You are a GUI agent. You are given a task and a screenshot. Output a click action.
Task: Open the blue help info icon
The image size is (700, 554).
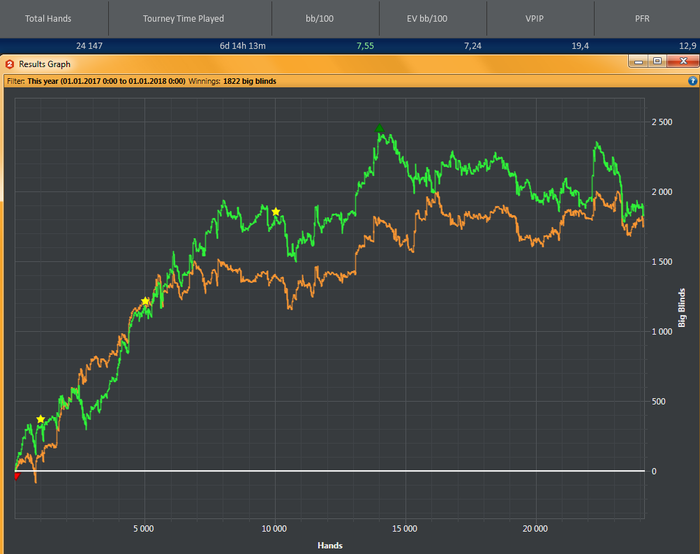[692, 81]
